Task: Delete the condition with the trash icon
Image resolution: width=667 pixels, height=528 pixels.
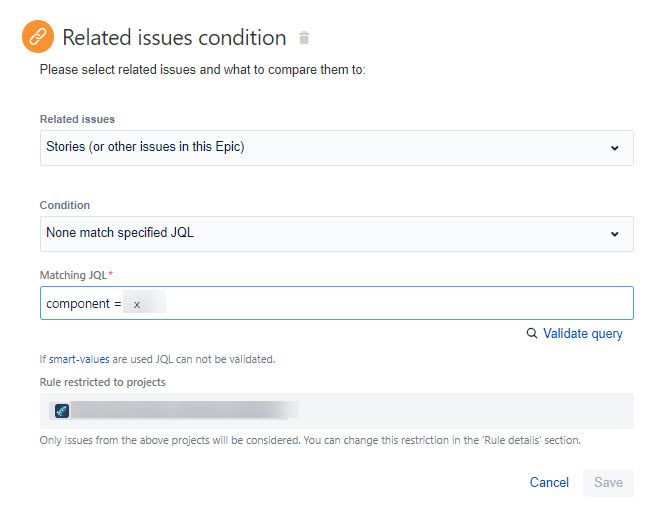Action: pyautogui.click(x=304, y=39)
